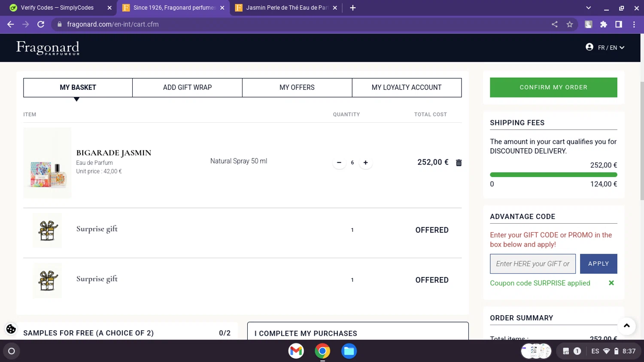The image size is (644, 362).
Task: Toggle the browser side panel
Action: point(619,24)
